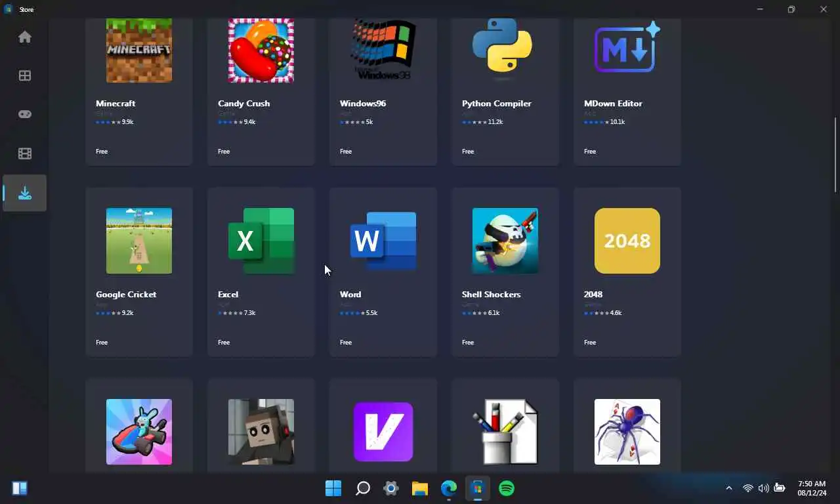Click the Free price on Candy Crush
840x504 pixels.
click(224, 152)
